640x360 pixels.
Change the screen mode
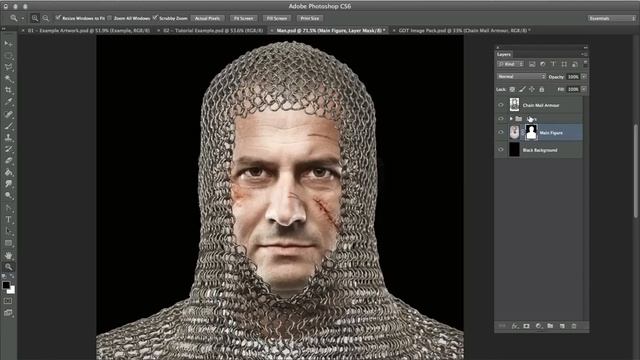[9, 313]
